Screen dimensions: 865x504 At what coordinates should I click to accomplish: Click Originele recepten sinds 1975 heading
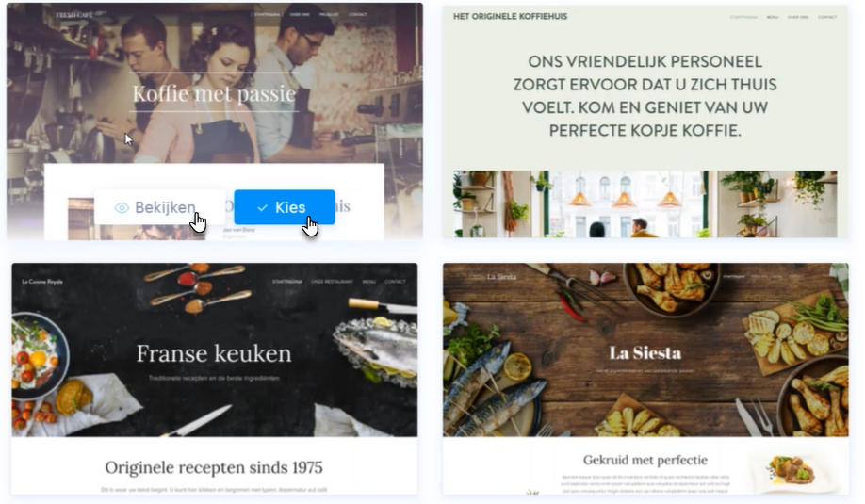214,467
